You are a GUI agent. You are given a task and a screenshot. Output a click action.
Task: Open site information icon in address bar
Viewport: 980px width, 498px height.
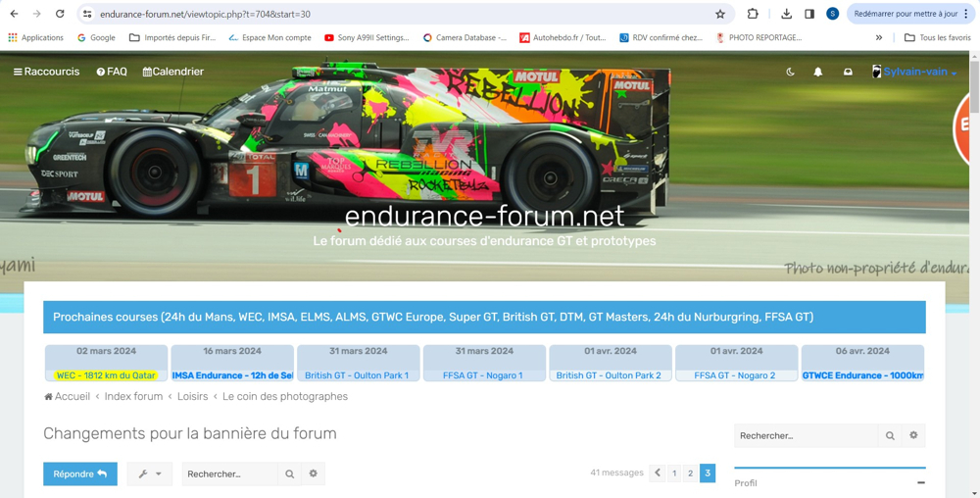pyautogui.click(x=87, y=14)
